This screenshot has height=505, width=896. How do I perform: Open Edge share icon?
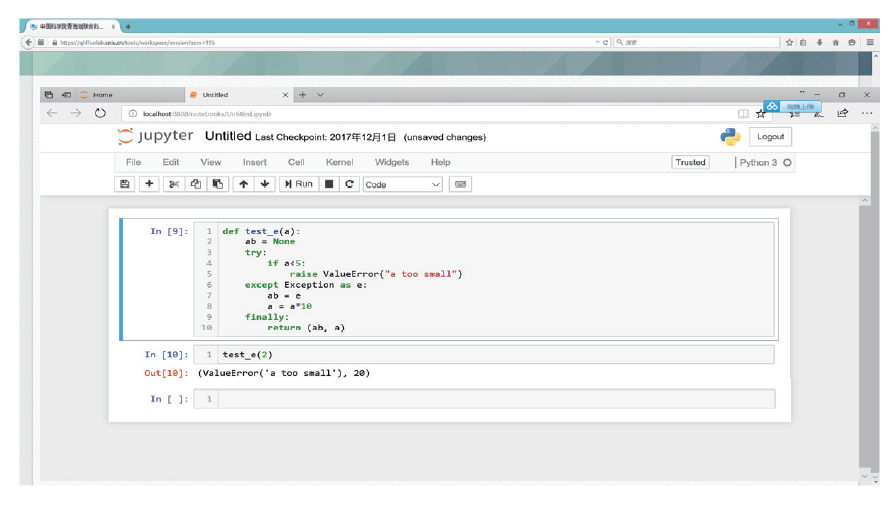tap(843, 113)
